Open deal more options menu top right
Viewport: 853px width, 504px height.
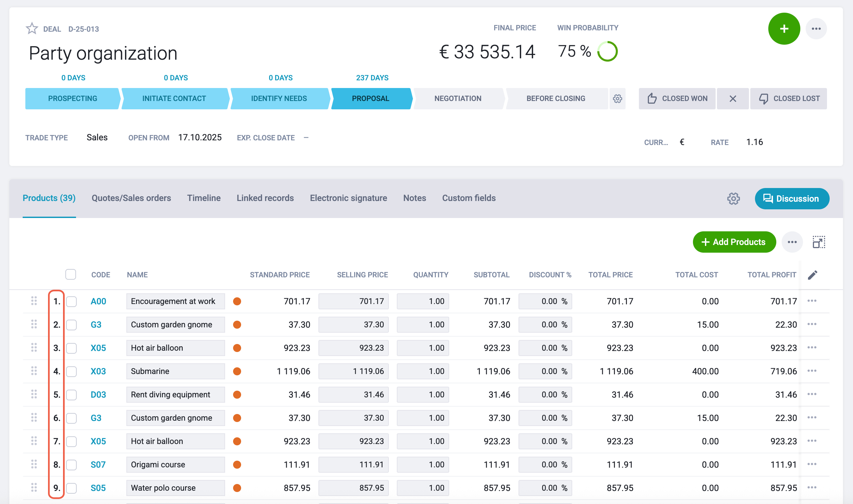click(816, 29)
